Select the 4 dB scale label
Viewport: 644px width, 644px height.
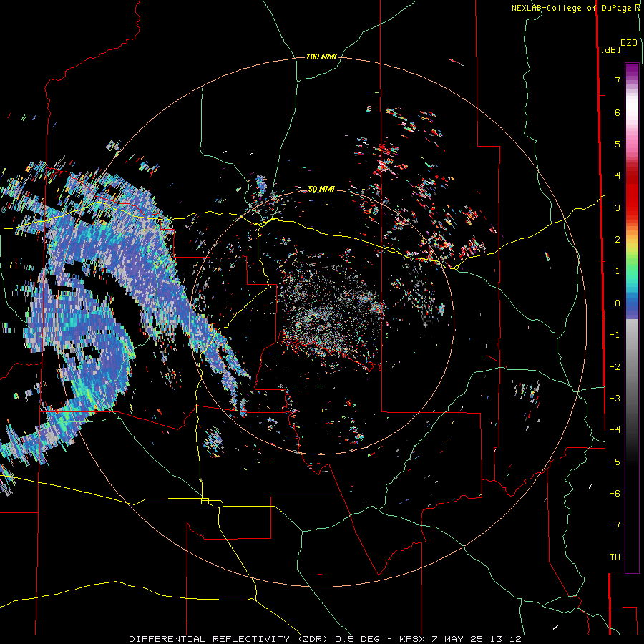tap(618, 176)
